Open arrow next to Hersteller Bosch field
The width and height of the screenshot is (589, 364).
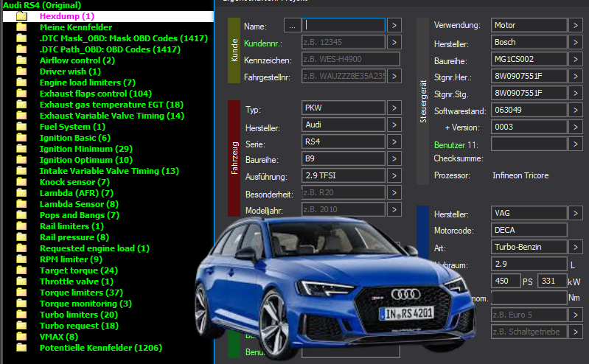pyautogui.click(x=576, y=42)
